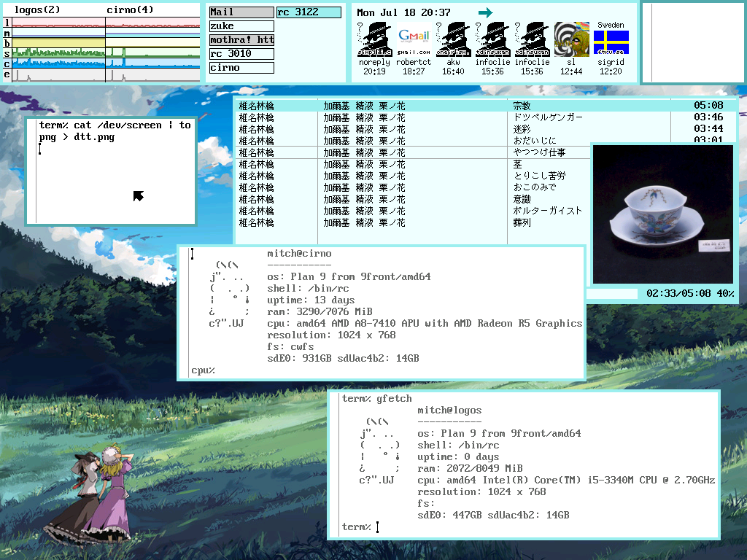Click the teal arrow beside the date
The height and width of the screenshot is (560, 747).
(485, 12)
